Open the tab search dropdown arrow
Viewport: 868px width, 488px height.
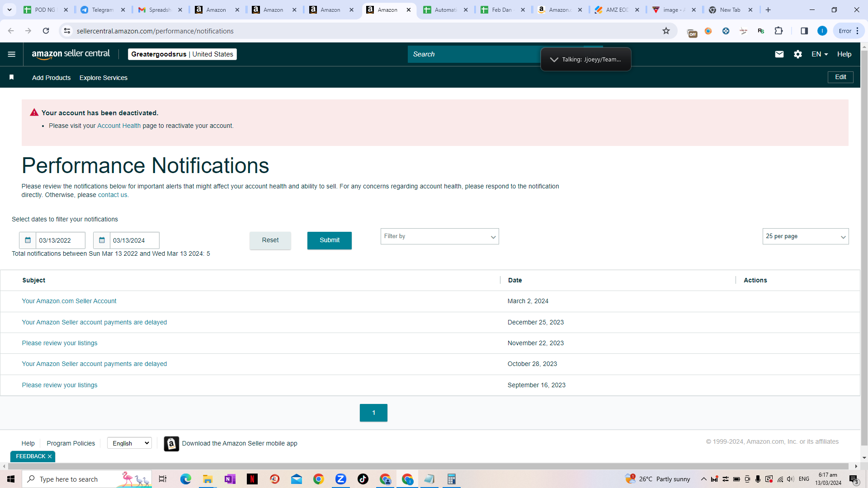pyautogui.click(x=9, y=9)
